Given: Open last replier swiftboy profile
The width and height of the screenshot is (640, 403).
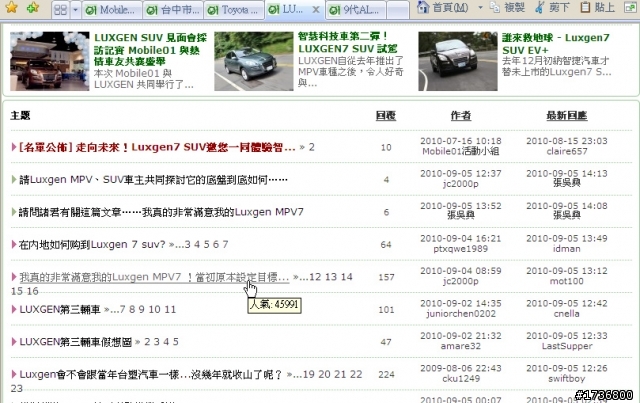Looking at the screenshot, I should (567, 379).
